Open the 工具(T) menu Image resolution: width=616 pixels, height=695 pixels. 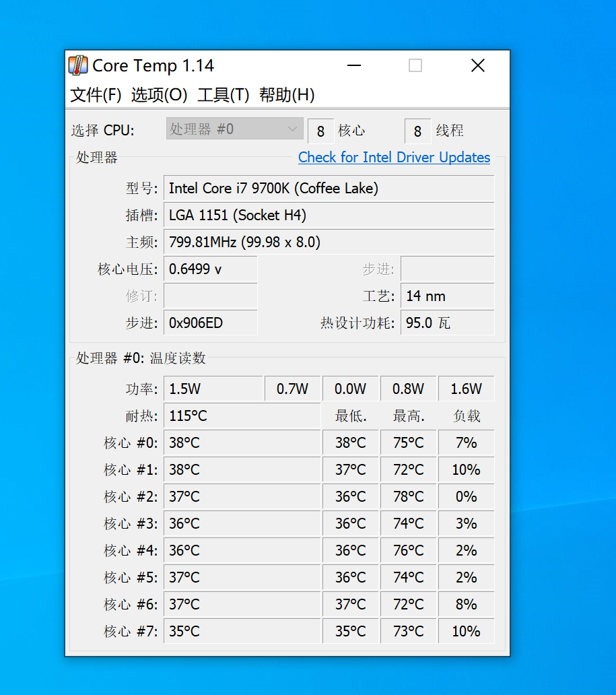[223, 95]
